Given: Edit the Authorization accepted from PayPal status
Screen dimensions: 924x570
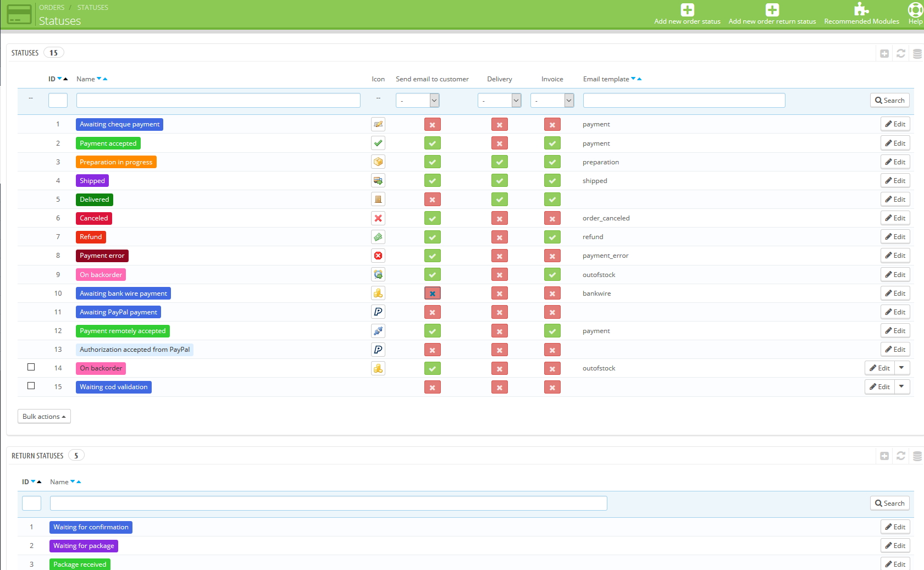Looking at the screenshot, I should point(895,349).
